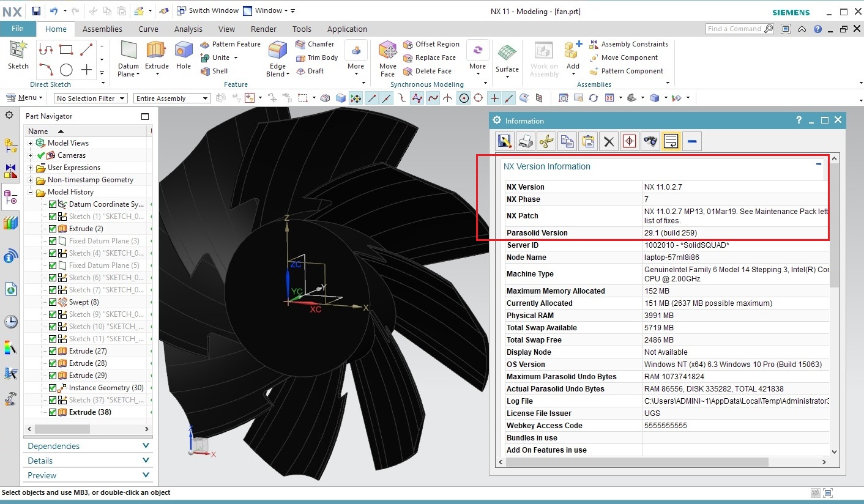Open the History clock sidebar icon

coord(10,322)
